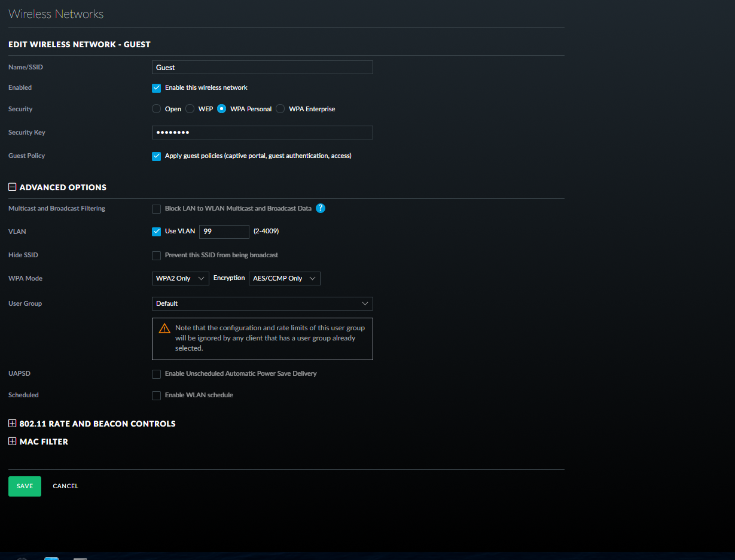Open the User Group dropdown
This screenshot has height=560, width=735.
tap(262, 303)
